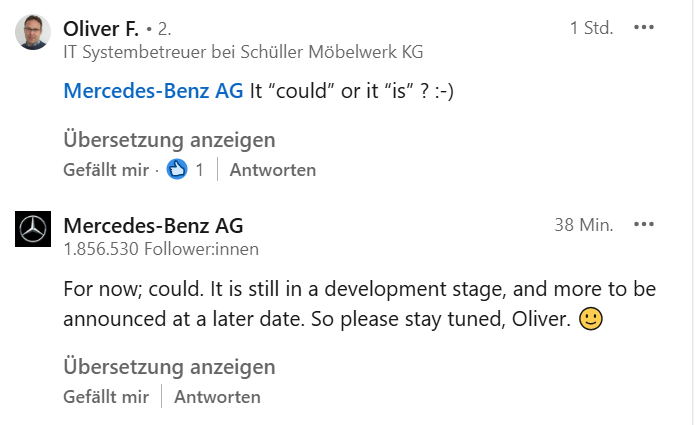
Task: Like the Mercedes-Benz AG reply
Action: (x=105, y=397)
